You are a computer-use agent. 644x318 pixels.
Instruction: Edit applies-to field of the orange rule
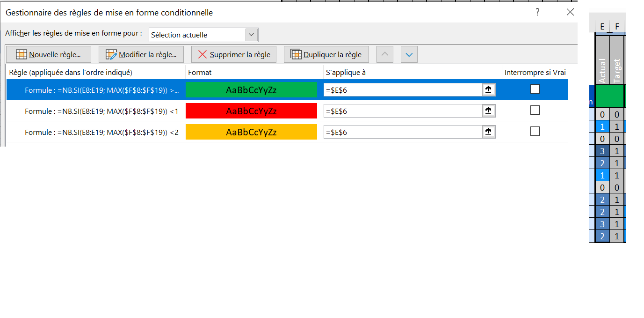click(403, 132)
